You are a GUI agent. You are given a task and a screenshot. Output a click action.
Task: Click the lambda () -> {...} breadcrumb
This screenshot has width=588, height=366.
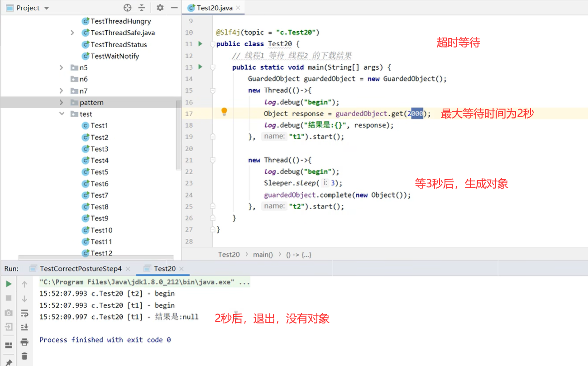(299, 254)
